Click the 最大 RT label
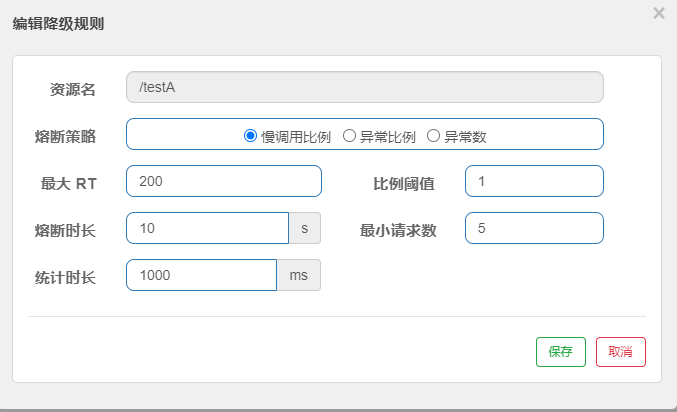Viewport: 677px width, 412px height. coord(68,184)
